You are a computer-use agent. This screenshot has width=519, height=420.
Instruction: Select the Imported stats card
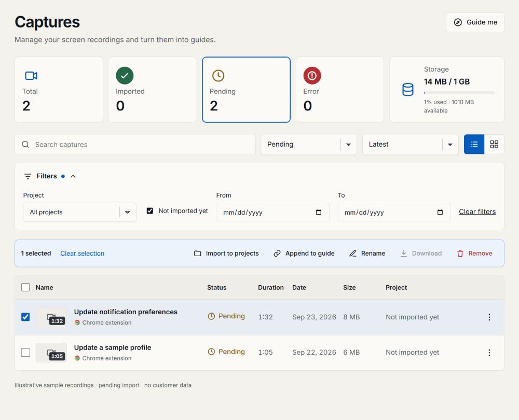[x=153, y=90]
